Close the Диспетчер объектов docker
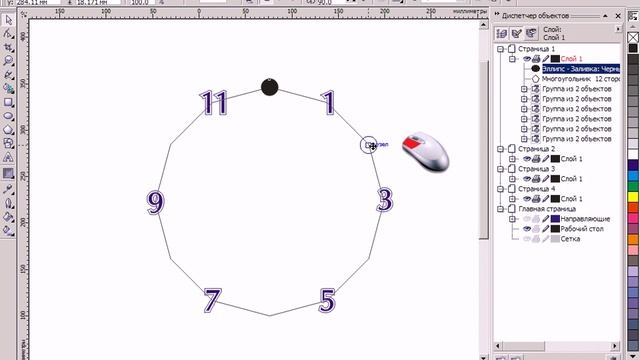 tap(618, 16)
